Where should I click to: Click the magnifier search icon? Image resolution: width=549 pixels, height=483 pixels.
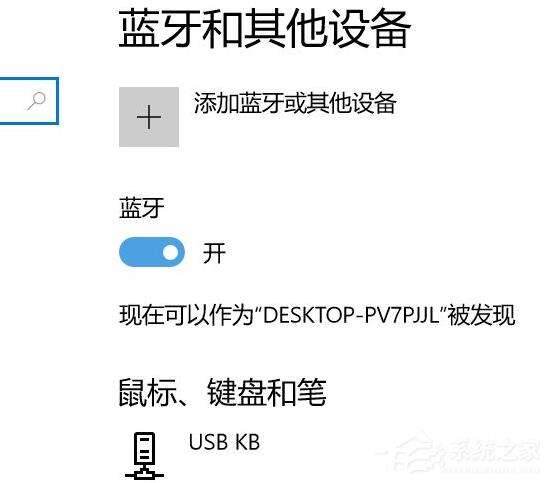37,101
